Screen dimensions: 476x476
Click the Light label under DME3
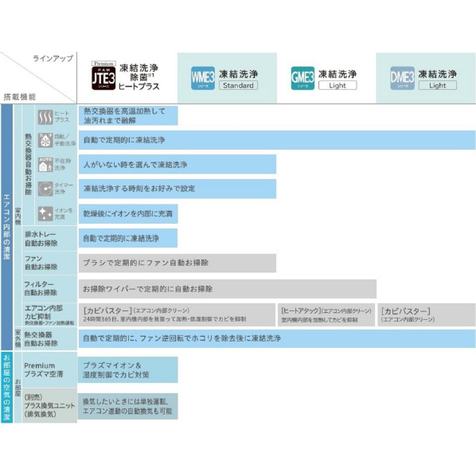[x=438, y=85]
